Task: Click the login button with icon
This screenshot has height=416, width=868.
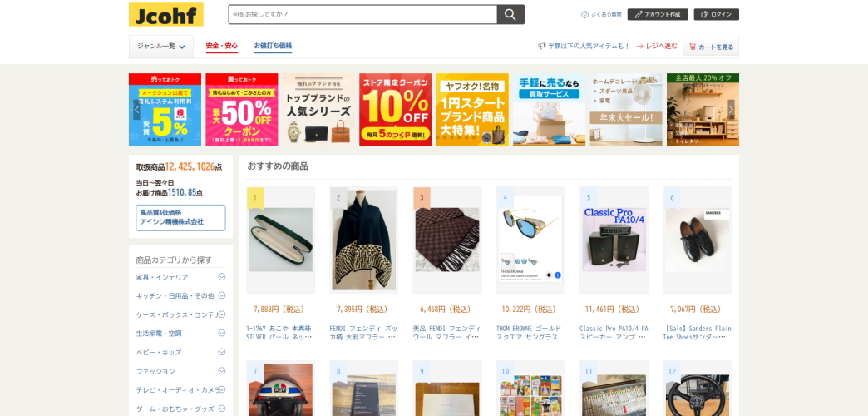Action: [x=717, y=14]
